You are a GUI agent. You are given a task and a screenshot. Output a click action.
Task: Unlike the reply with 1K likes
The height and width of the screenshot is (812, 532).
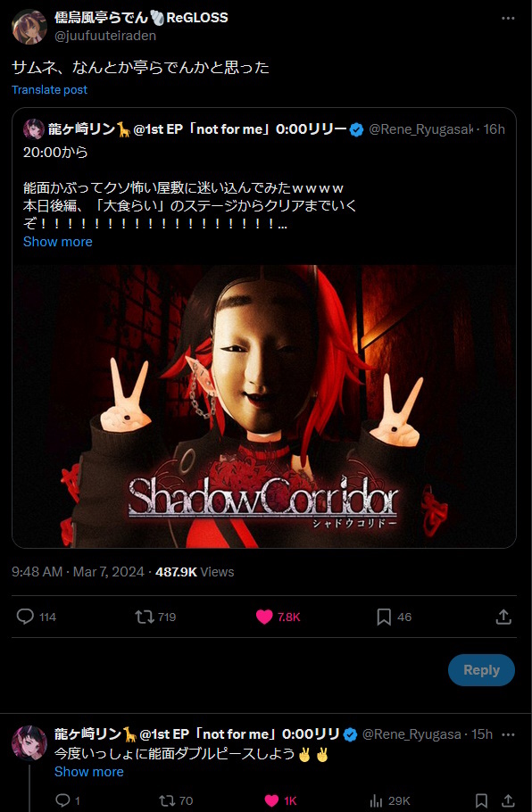[272, 800]
